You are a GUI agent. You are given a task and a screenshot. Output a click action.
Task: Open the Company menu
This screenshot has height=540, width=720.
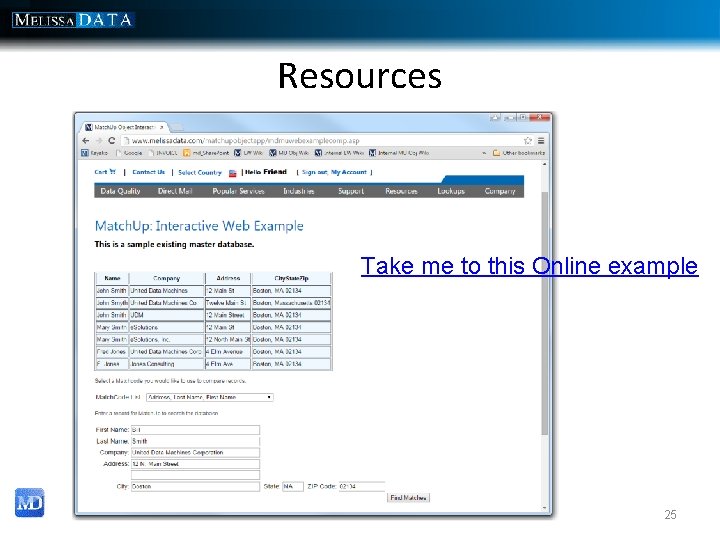coord(500,191)
